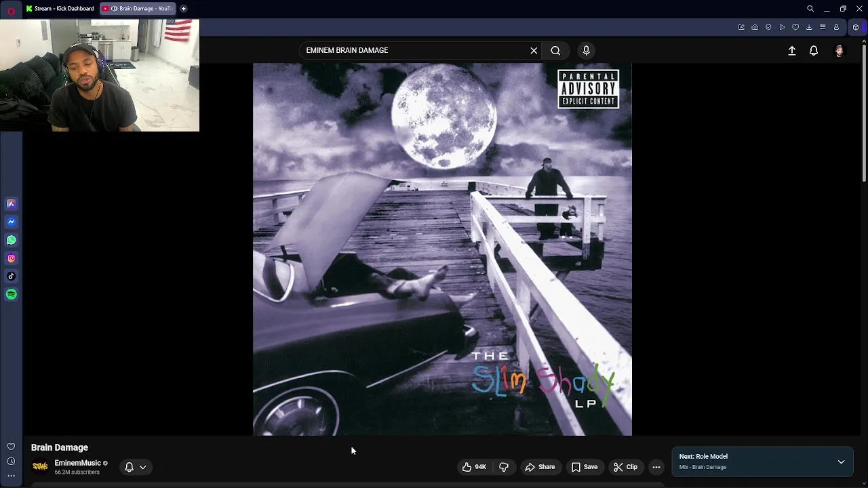The image size is (868, 488).
Task: Expand the Next: Role Model mix panel
Action: pyautogui.click(x=841, y=462)
